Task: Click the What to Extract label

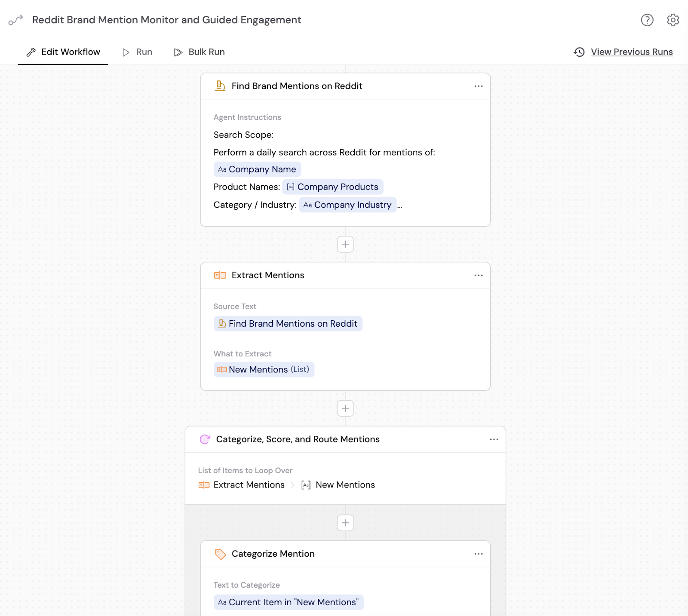Action: (243, 354)
